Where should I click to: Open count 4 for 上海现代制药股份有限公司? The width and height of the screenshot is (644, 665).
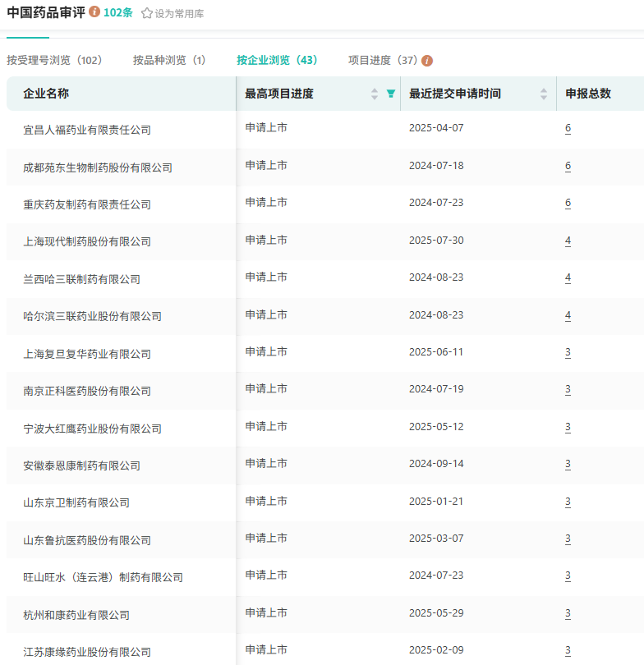[x=568, y=241]
